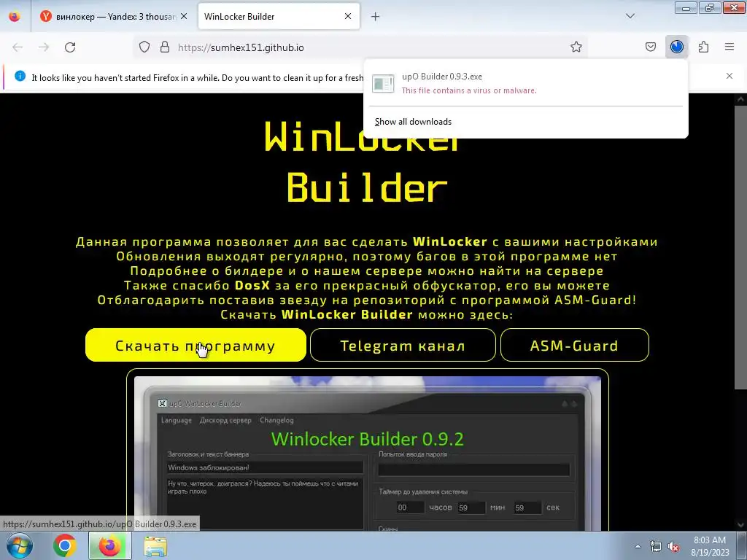Click scrollbar down arrow
The image size is (747, 560).
(x=740, y=525)
